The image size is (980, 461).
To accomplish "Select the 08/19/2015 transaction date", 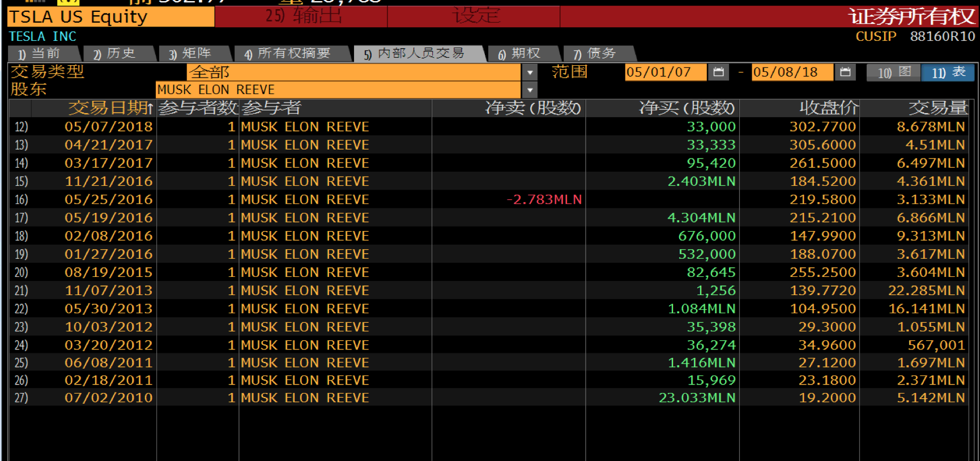I will pyautogui.click(x=108, y=272).
